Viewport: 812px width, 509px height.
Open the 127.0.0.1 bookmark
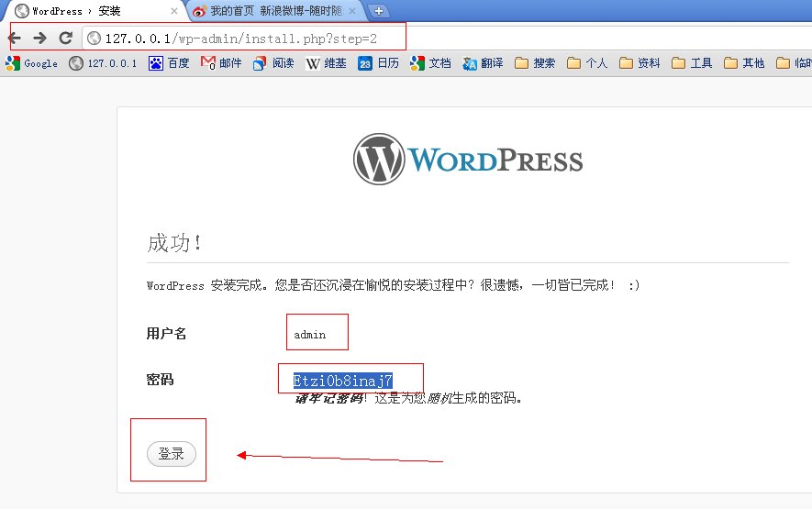pos(103,63)
